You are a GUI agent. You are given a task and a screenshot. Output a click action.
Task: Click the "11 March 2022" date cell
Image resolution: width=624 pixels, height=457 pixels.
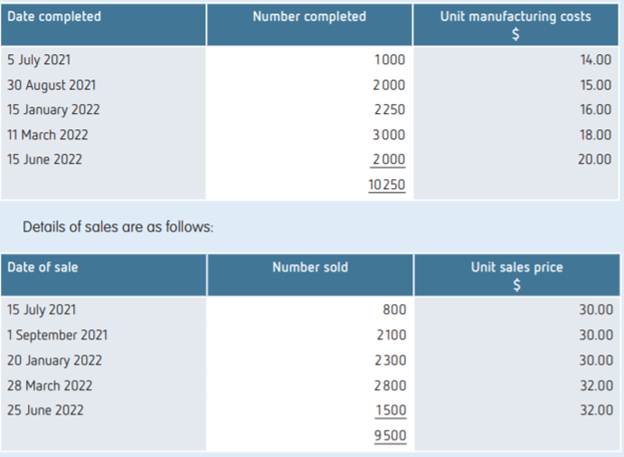tap(47, 135)
